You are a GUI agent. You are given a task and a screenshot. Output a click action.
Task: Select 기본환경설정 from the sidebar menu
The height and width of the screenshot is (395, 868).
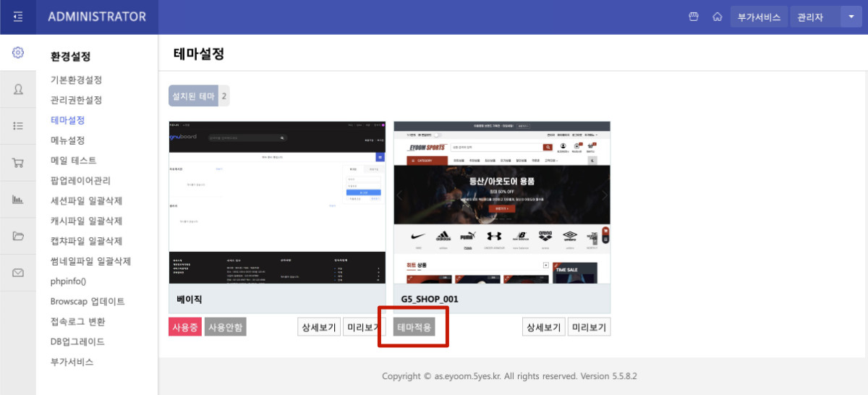76,80
